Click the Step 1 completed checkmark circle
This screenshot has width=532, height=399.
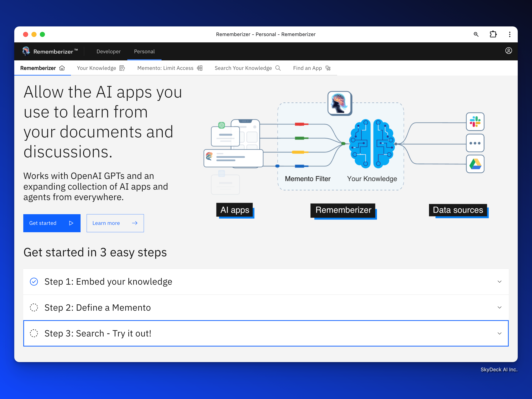tap(34, 282)
